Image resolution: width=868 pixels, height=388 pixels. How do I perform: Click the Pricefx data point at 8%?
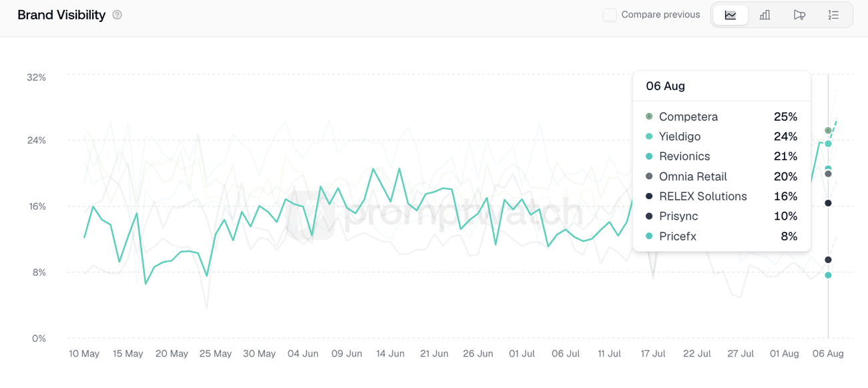828,275
